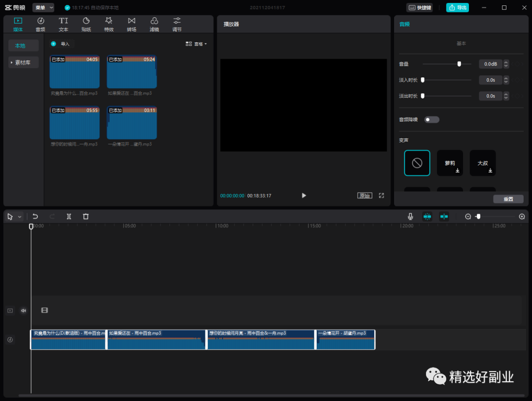Open the player fullscreen icon
This screenshot has width=532, height=401.
(x=381, y=196)
